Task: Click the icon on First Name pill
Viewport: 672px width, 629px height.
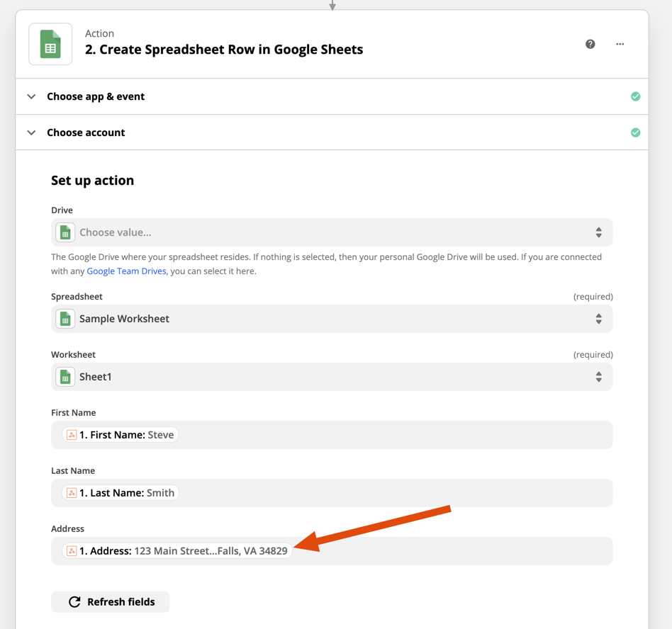Action: pyautogui.click(x=72, y=435)
